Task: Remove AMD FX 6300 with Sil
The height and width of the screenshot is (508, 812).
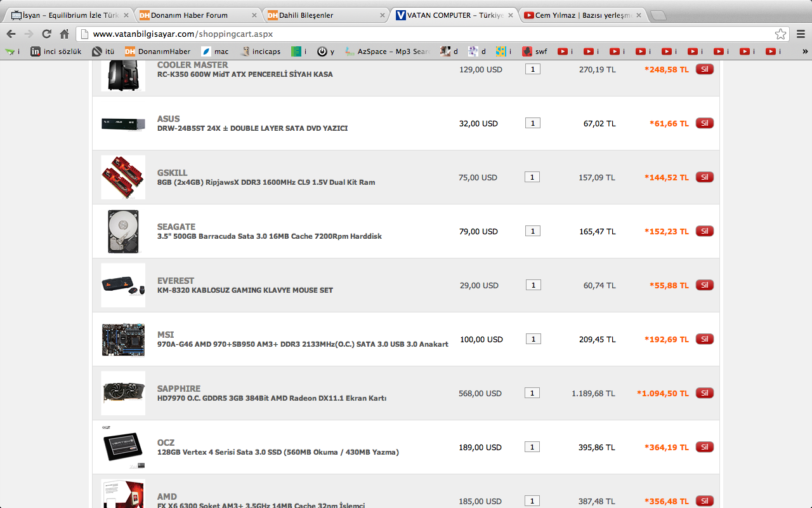Action: point(704,501)
